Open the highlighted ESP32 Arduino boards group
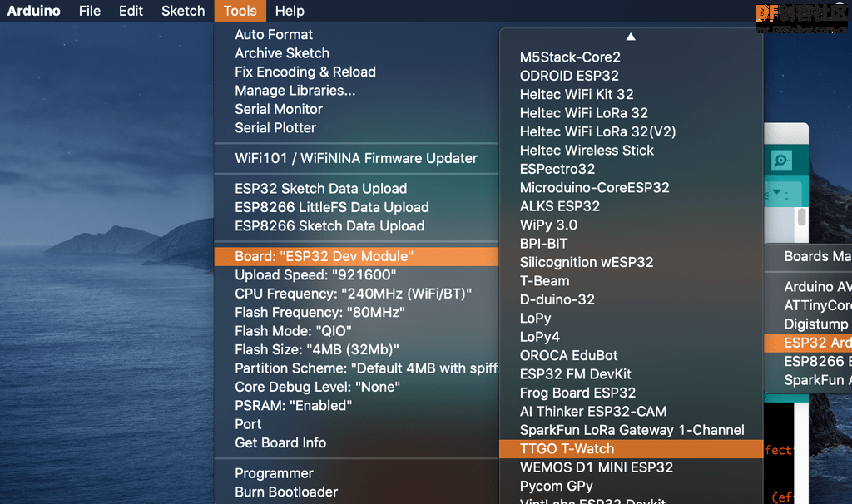The height and width of the screenshot is (504, 852). tap(809, 343)
